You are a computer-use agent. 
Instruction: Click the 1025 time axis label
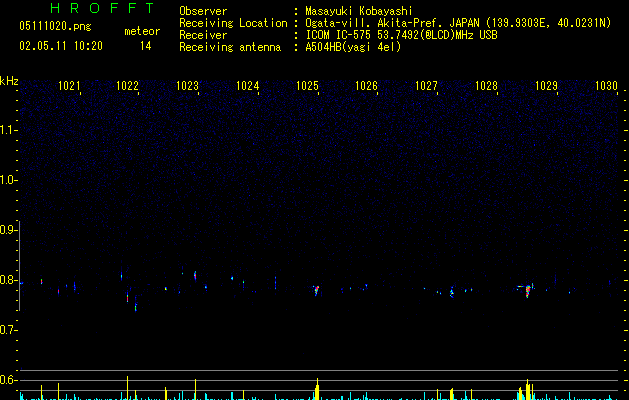307,86
